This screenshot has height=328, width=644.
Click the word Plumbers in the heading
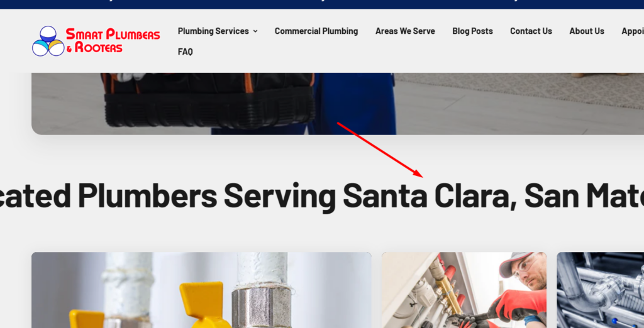pos(147,195)
